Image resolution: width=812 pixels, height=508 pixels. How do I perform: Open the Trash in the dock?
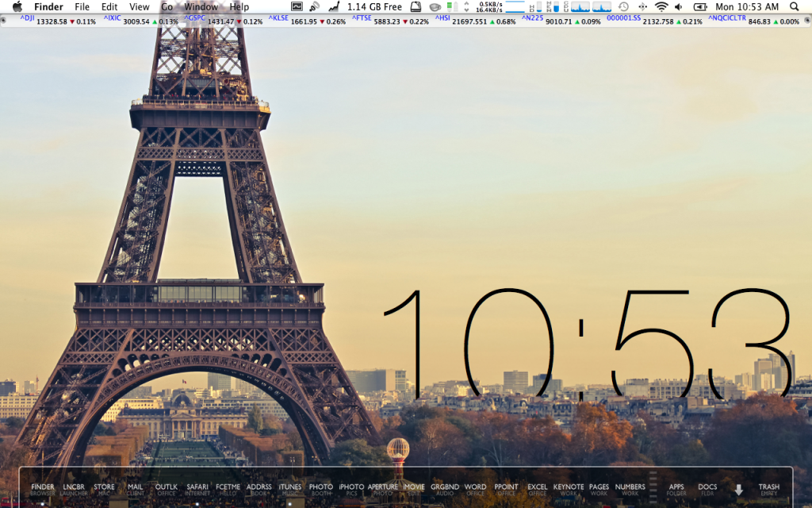768,489
